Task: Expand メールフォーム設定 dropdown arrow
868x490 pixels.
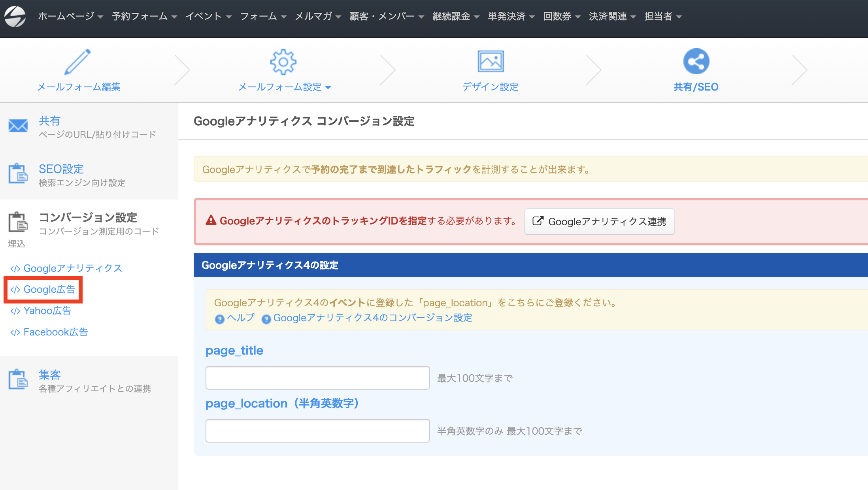Action: tap(328, 88)
